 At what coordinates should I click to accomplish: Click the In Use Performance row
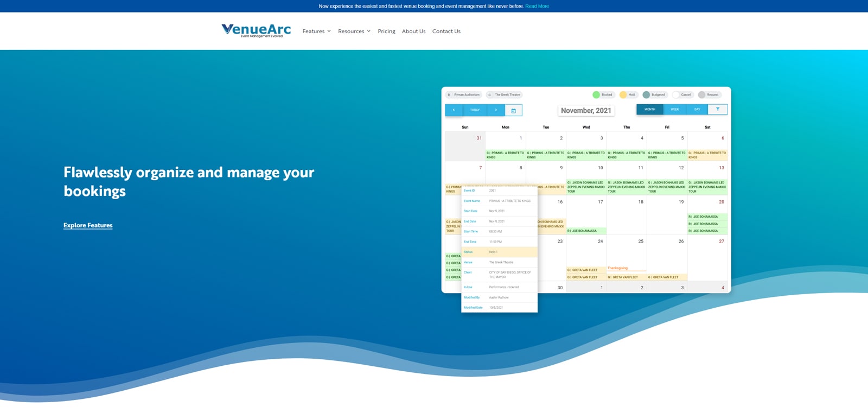tap(499, 287)
